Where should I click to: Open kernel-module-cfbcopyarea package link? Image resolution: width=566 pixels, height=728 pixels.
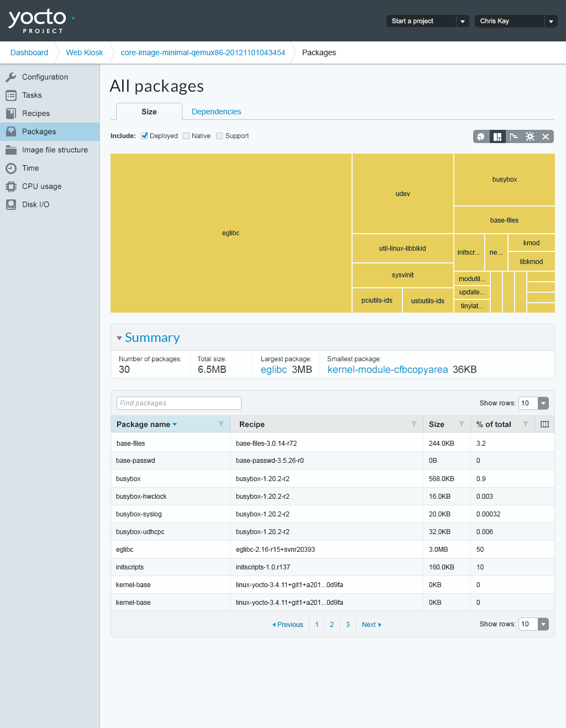[387, 370]
